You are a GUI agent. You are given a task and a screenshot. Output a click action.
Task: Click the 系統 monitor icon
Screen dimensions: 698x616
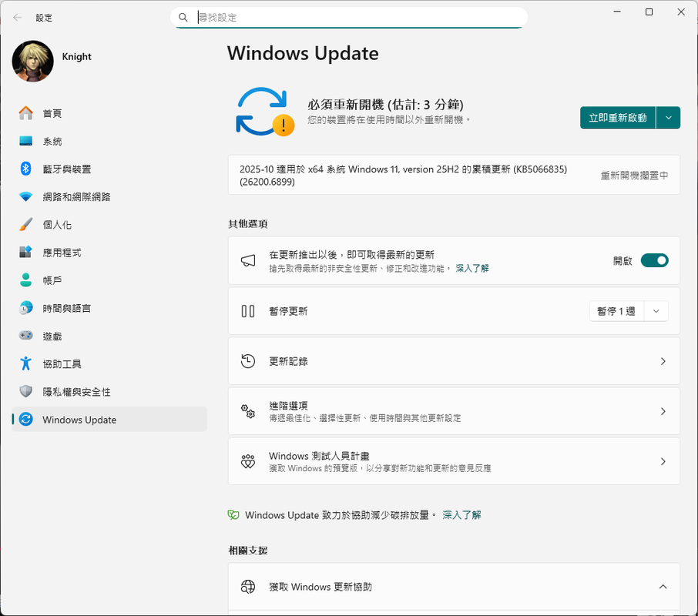(26, 141)
